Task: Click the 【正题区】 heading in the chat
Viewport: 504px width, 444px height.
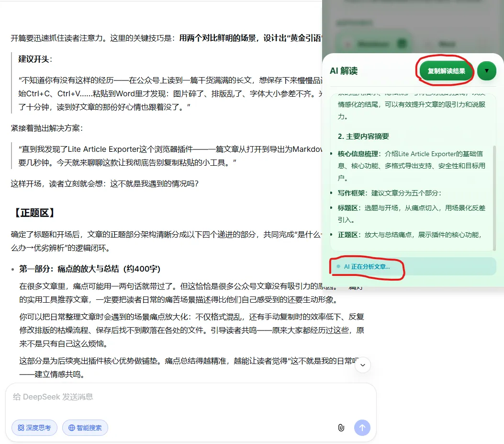Action: (x=34, y=213)
